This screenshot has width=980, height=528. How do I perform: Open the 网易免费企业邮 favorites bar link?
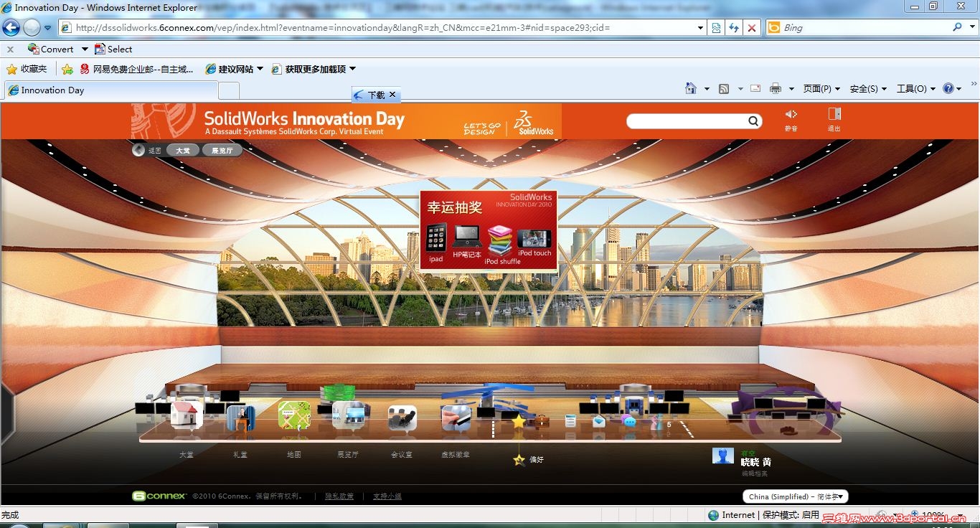pos(136,69)
